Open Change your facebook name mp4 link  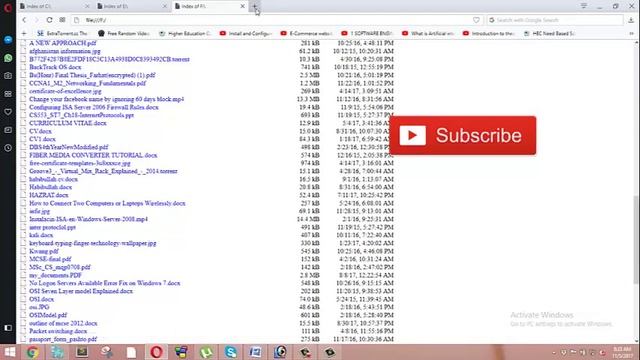coord(107,99)
